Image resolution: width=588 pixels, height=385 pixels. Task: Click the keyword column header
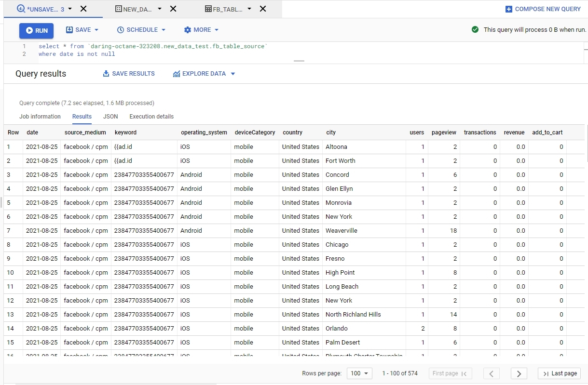(x=125, y=133)
